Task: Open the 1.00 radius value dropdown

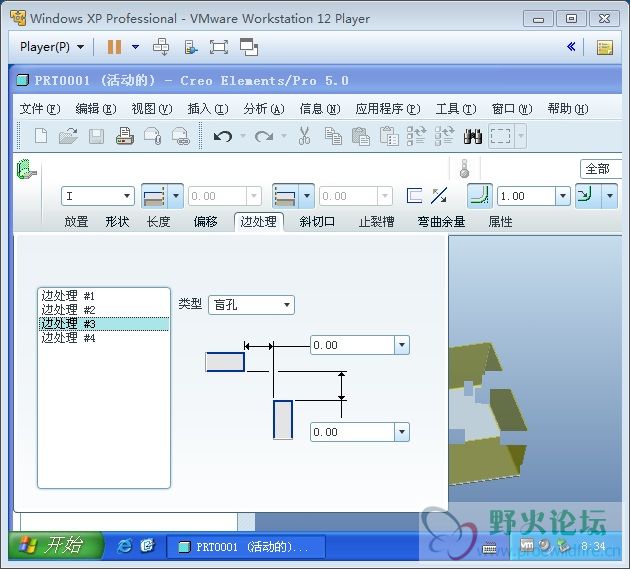Action: pyautogui.click(x=563, y=196)
